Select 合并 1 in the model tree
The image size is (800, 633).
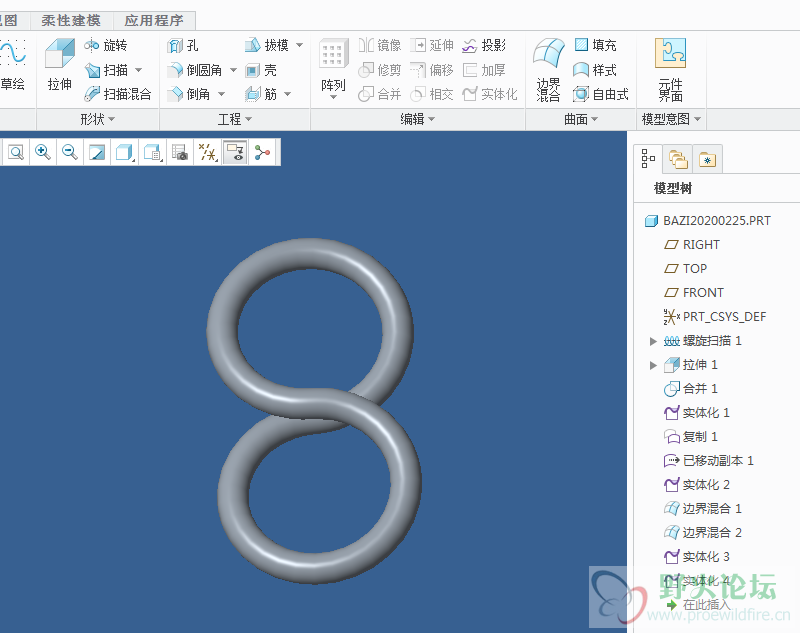pyautogui.click(x=690, y=389)
